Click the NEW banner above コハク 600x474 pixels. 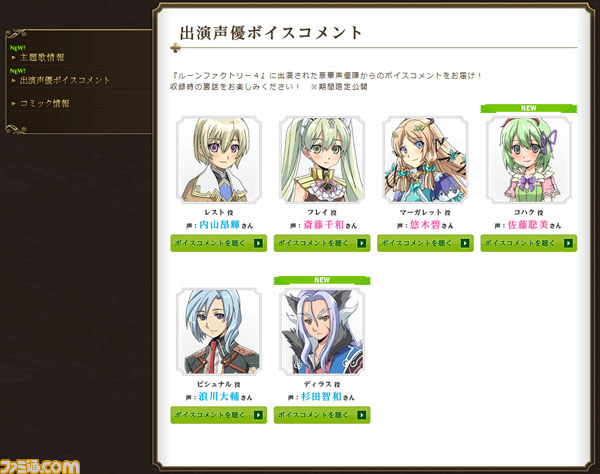click(x=528, y=108)
